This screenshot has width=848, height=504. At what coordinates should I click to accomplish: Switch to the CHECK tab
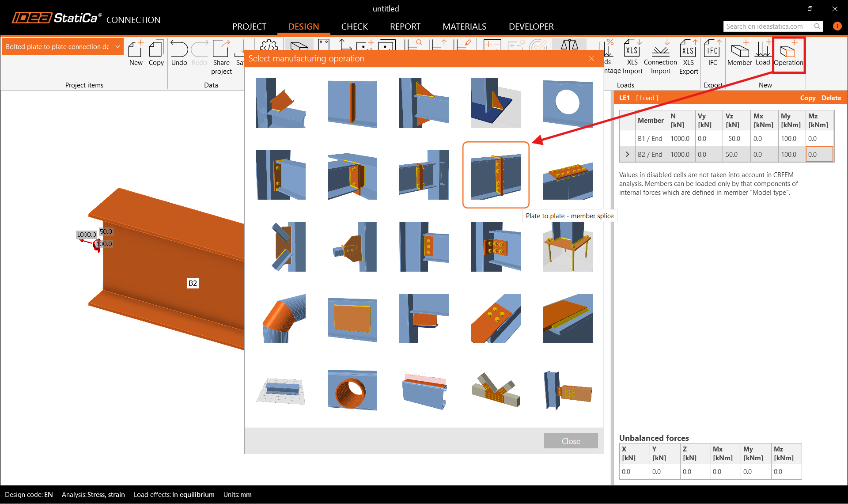[354, 27]
